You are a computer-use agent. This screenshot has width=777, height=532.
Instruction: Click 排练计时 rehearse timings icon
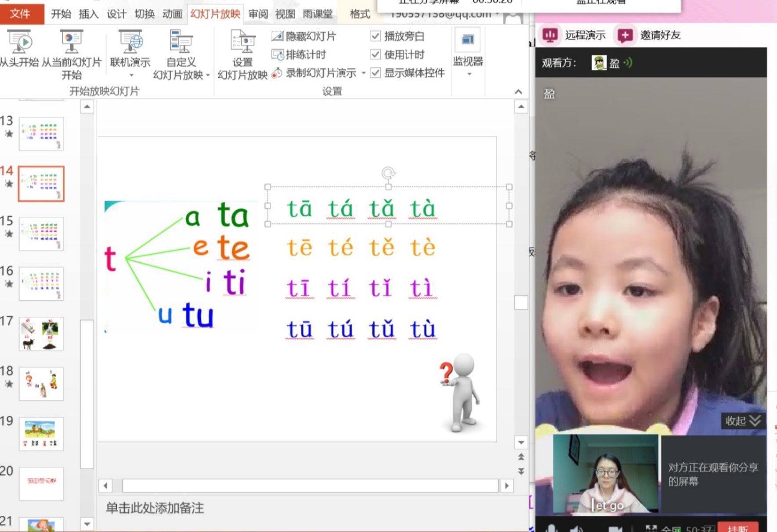click(x=278, y=55)
